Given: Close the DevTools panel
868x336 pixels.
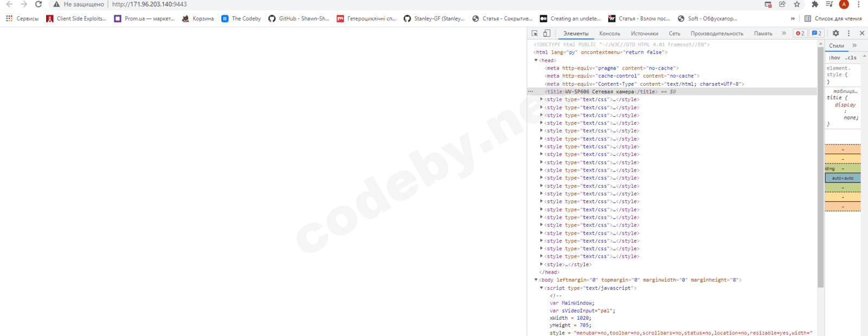Looking at the screenshot, I should (x=862, y=33).
